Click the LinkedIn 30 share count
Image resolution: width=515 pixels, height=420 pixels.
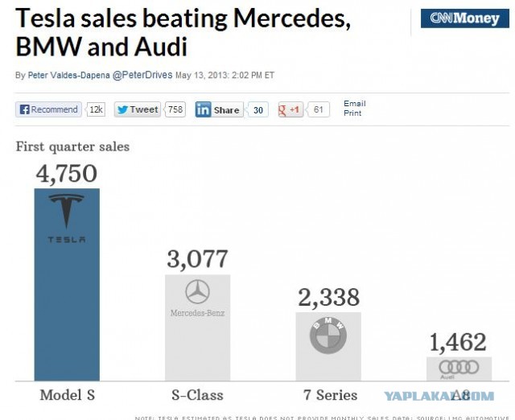(257, 110)
